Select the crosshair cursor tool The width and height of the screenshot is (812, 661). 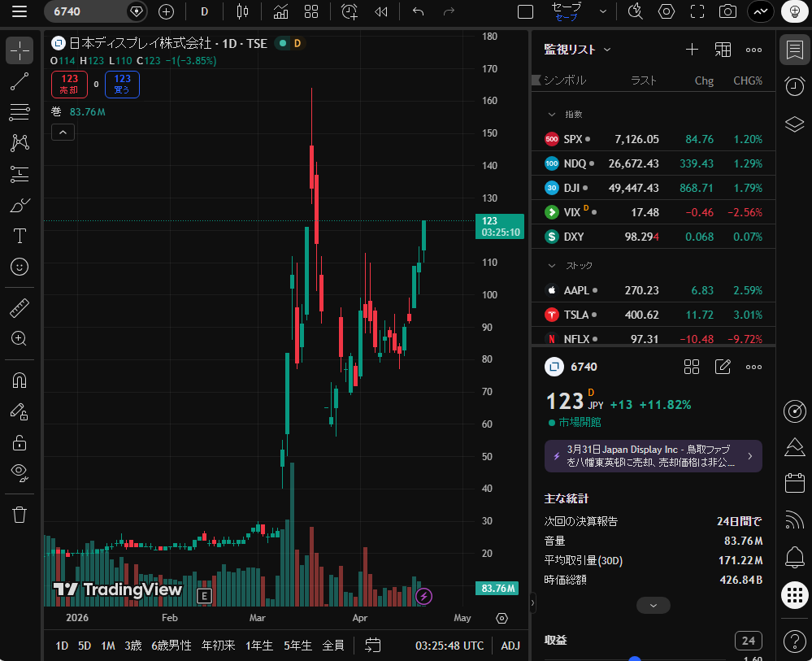(20, 50)
